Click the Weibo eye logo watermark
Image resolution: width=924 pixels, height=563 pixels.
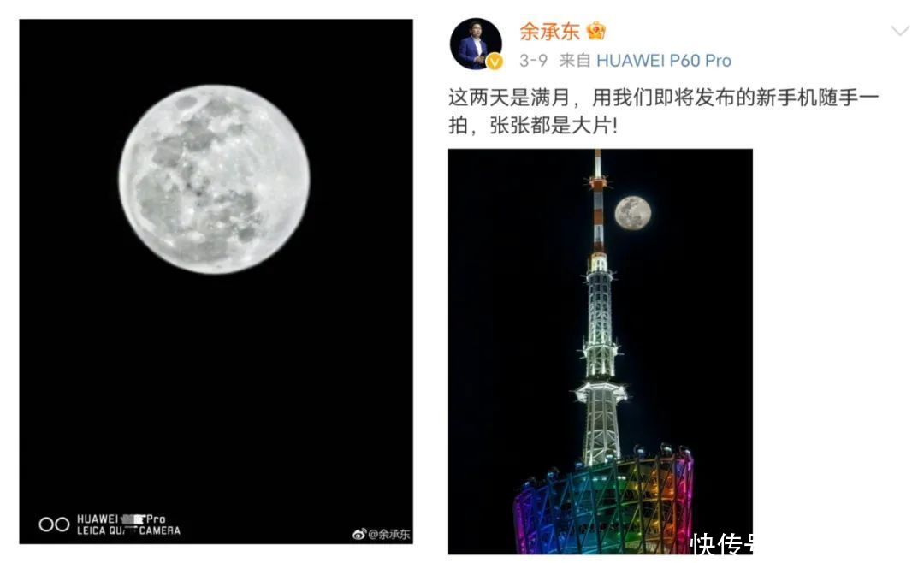[358, 534]
